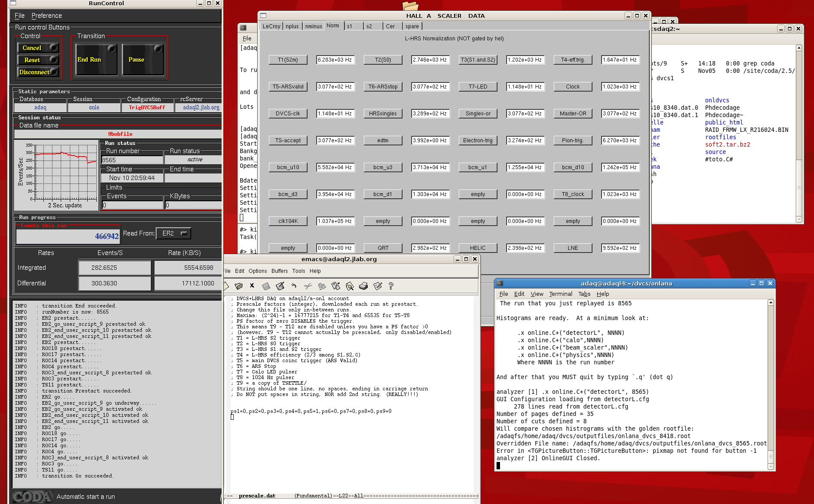
Task: Undo last change in emacs toolbar
Action: coord(294,286)
